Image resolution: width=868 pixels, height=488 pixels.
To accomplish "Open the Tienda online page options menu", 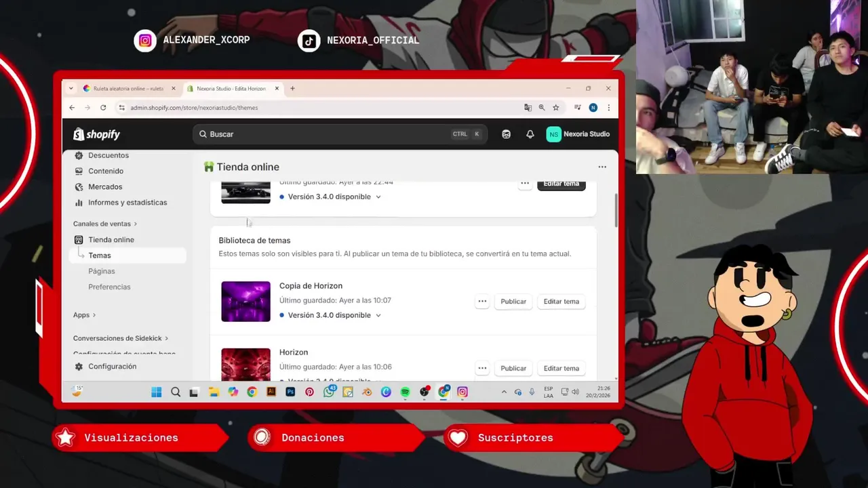I will click(x=602, y=167).
